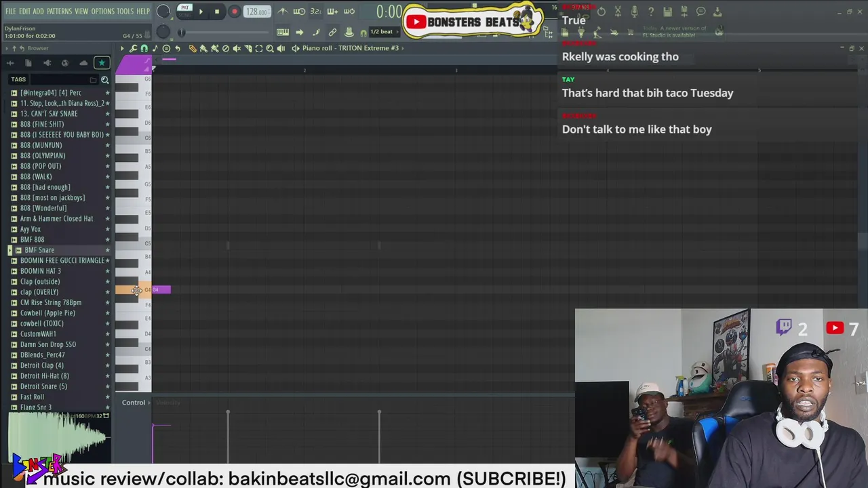This screenshot has width=868, height=488.
Task: Toggle the piano roll snap magnet icon
Action: (x=144, y=48)
